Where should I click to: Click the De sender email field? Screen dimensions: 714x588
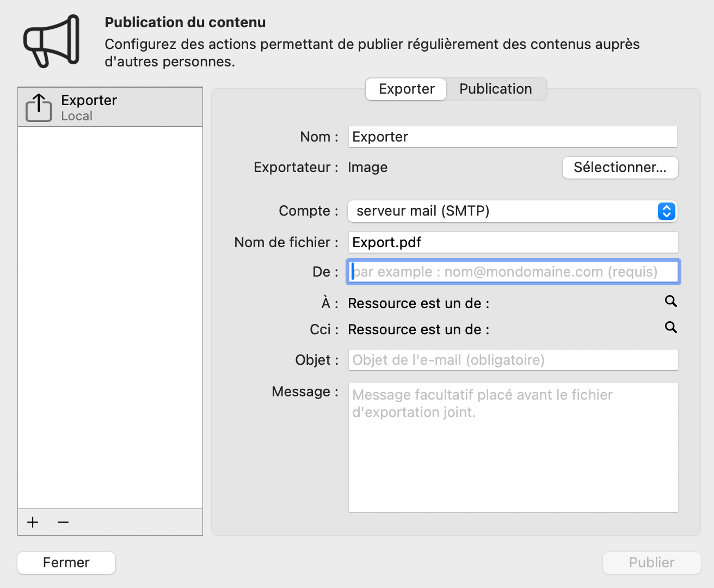point(512,272)
